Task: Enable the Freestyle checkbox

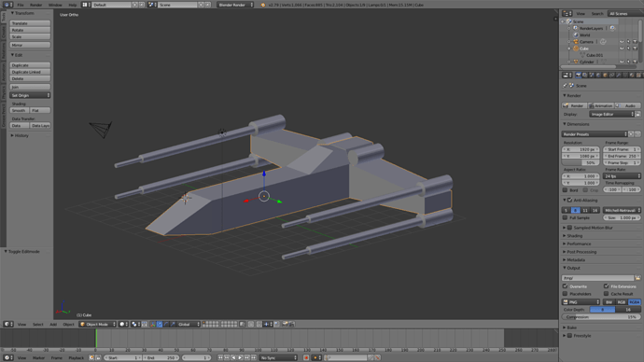Action: pos(569,335)
